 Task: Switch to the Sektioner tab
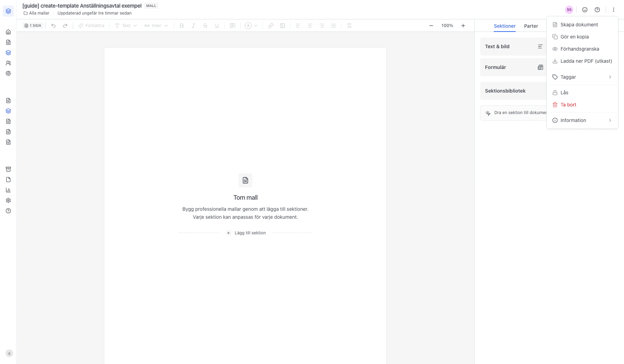tap(505, 26)
